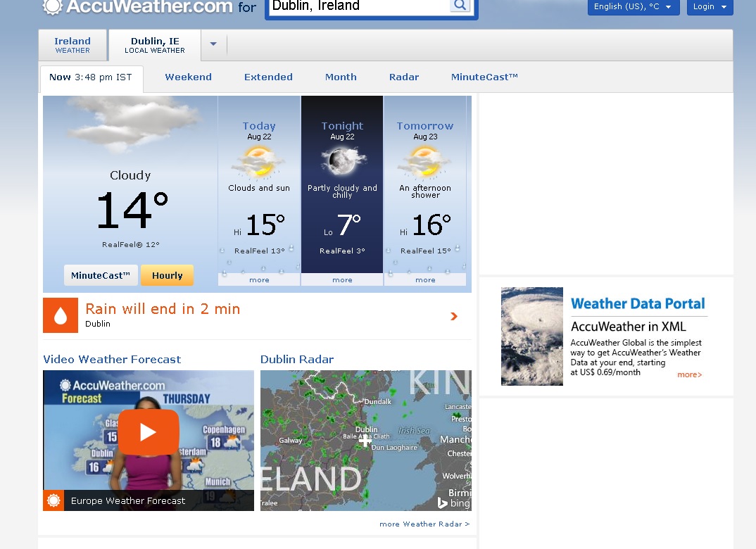The height and width of the screenshot is (549, 756).
Task: Click the location search field containing Dublin, Ireland
Action: [358, 6]
